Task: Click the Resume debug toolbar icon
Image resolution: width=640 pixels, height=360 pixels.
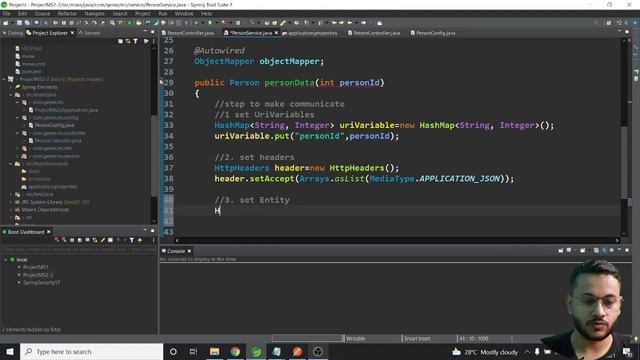Action: point(56,23)
